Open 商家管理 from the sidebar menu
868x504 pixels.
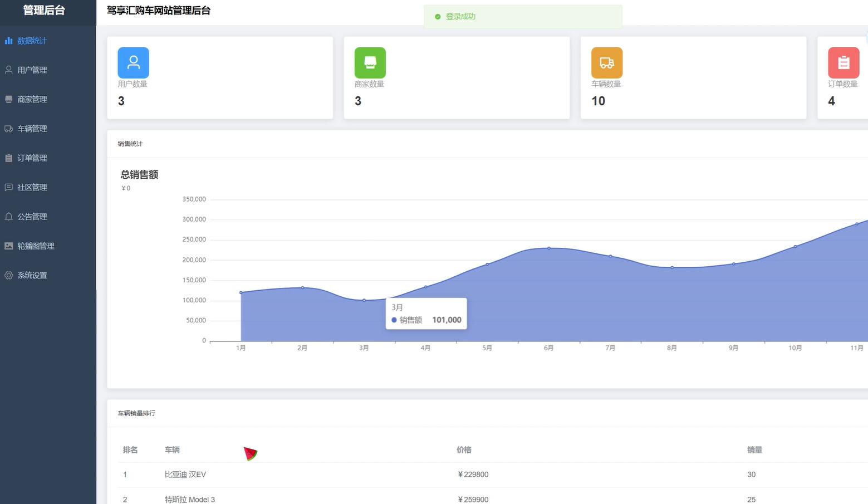48,99
